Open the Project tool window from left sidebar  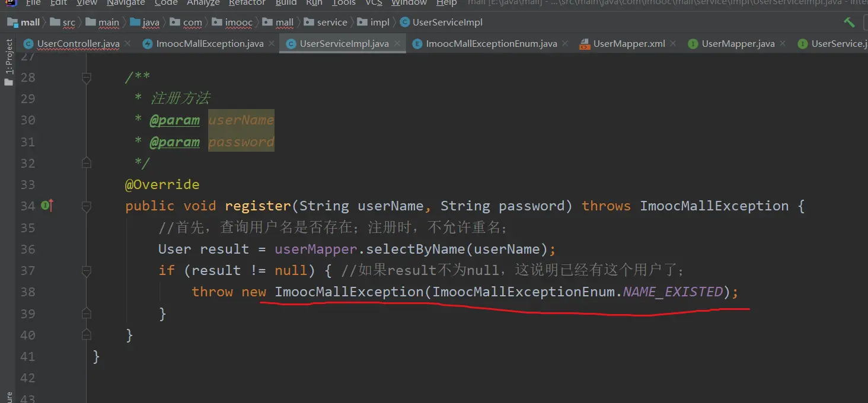tap(8, 63)
